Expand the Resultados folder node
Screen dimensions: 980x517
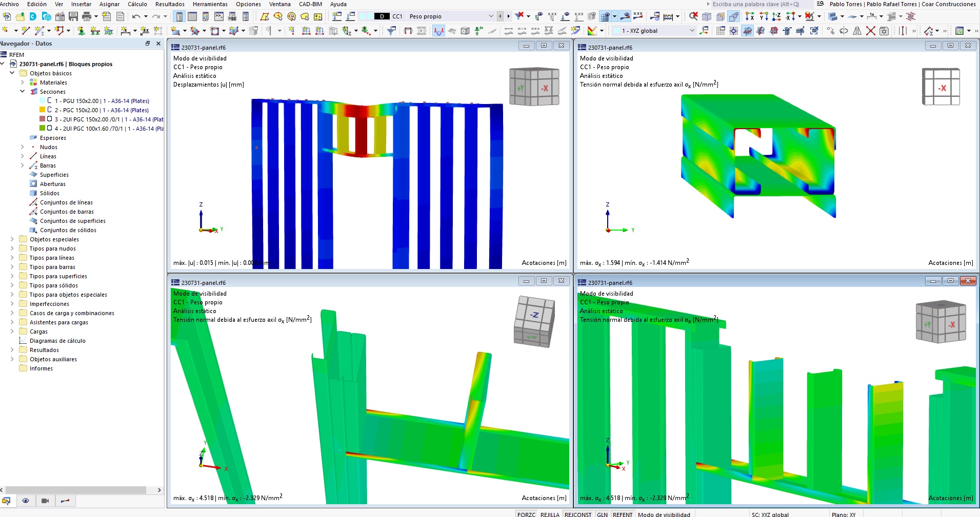tap(12, 350)
